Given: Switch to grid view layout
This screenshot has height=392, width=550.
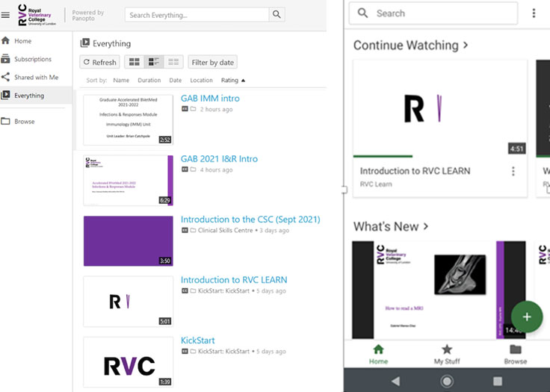Looking at the screenshot, I should coord(134,62).
